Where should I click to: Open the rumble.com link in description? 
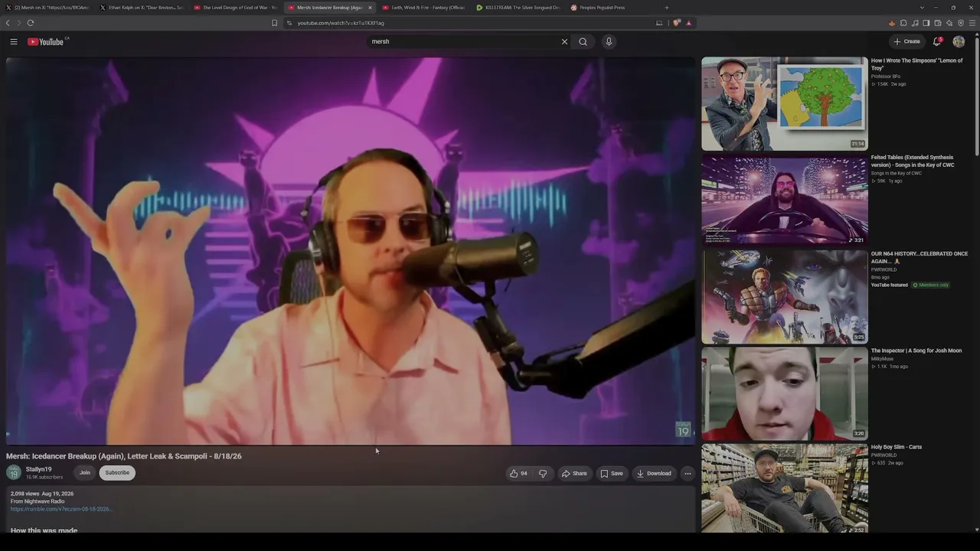[x=60, y=509]
